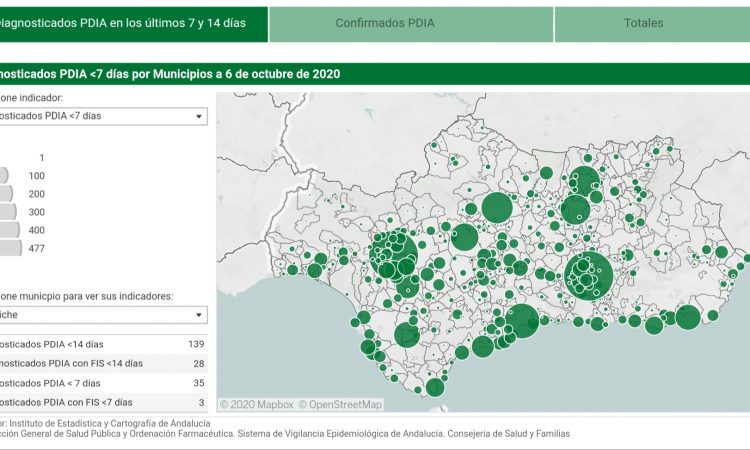Screen dimensions: 750x450
Task: Open the OpenStreetMap attribution link
Action: coord(344,404)
